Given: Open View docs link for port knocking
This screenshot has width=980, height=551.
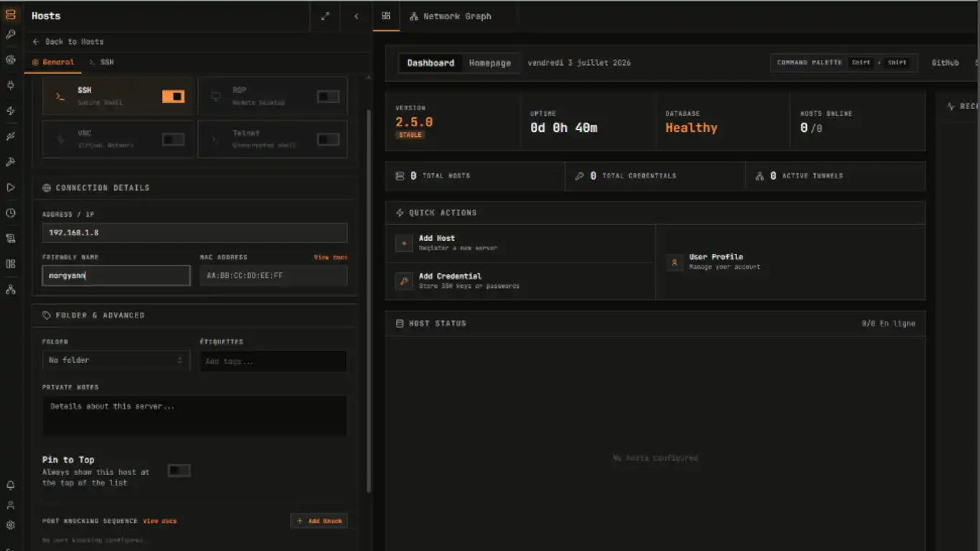Looking at the screenshot, I should [x=159, y=521].
